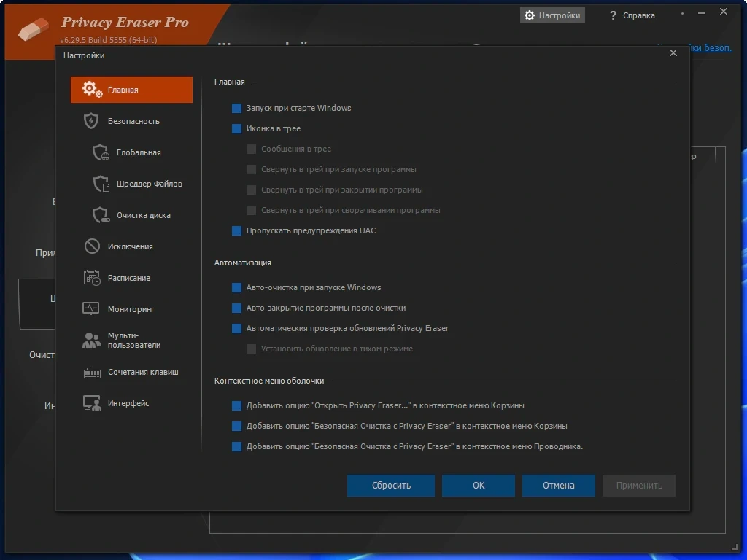This screenshot has height=560, width=747.
Task: Toggle the Иконка в трее checkbox
Action: coord(236,128)
